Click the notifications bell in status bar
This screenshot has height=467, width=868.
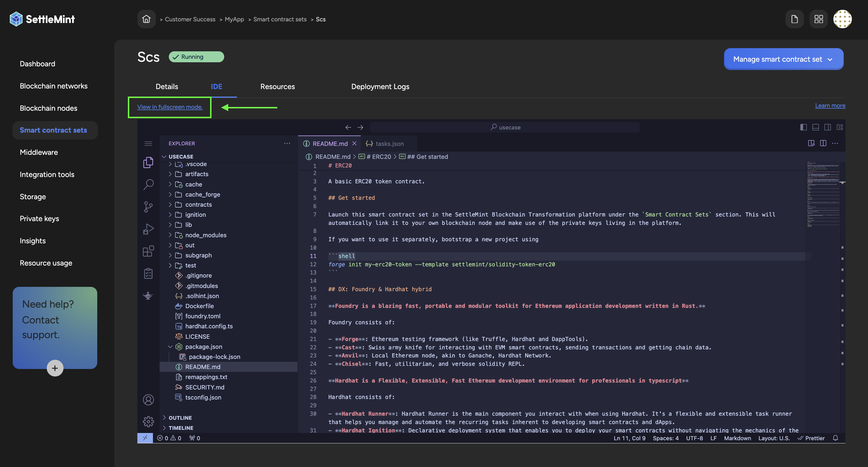pos(835,438)
